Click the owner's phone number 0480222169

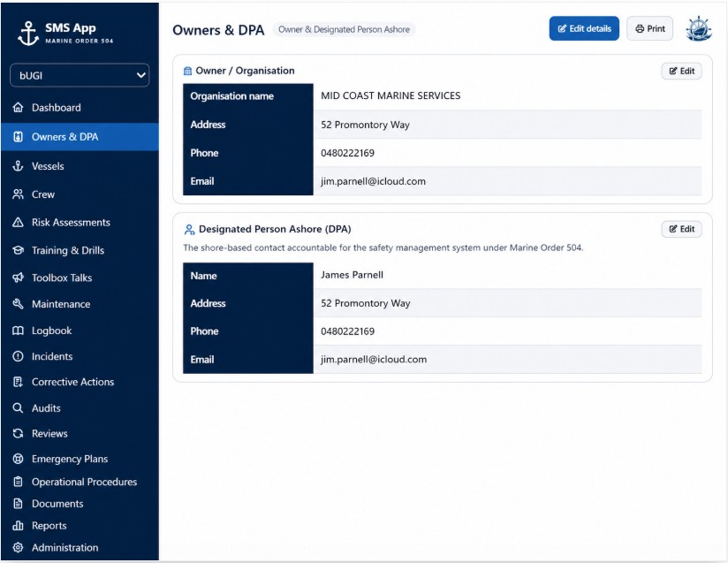(347, 153)
